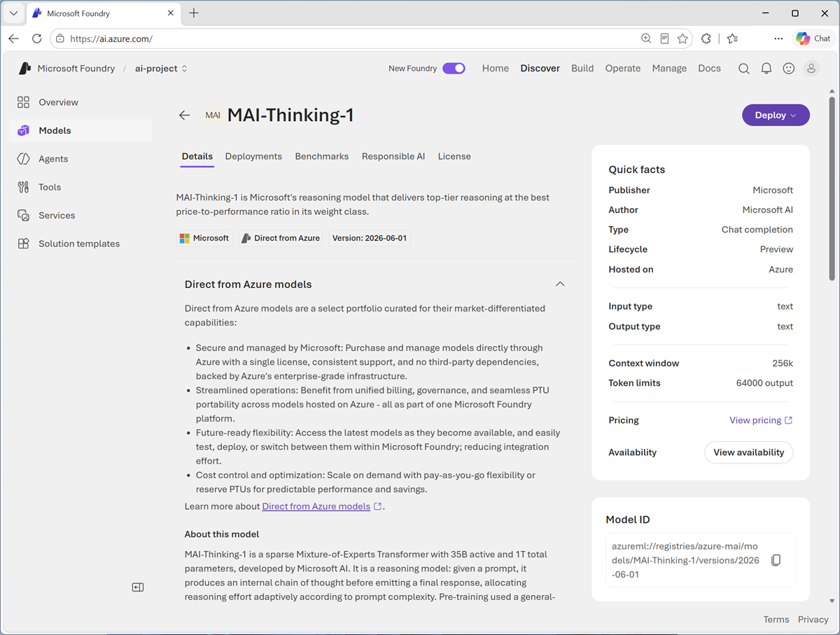Go to Build in top navigation
Viewport: 840px width, 635px height.
tap(582, 69)
